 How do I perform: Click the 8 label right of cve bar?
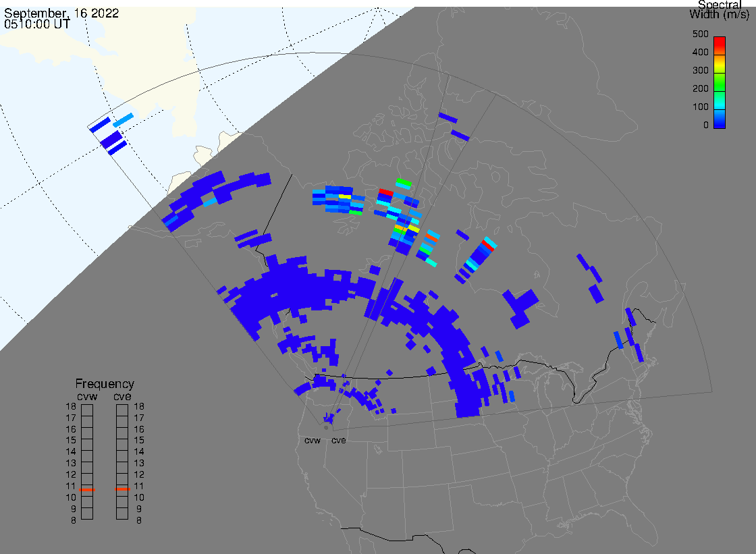point(139,521)
